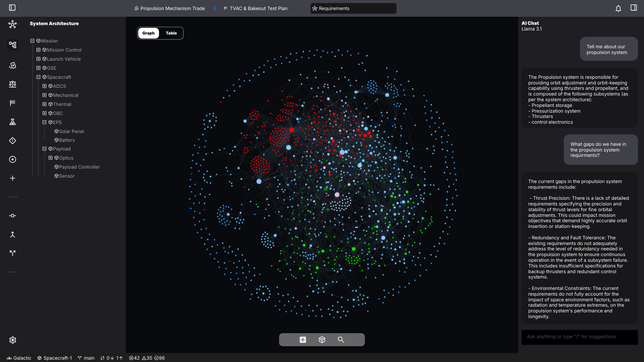Click the 42 errors indicator in status bar
The height and width of the screenshot is (362, 644).
click(133, 358)
